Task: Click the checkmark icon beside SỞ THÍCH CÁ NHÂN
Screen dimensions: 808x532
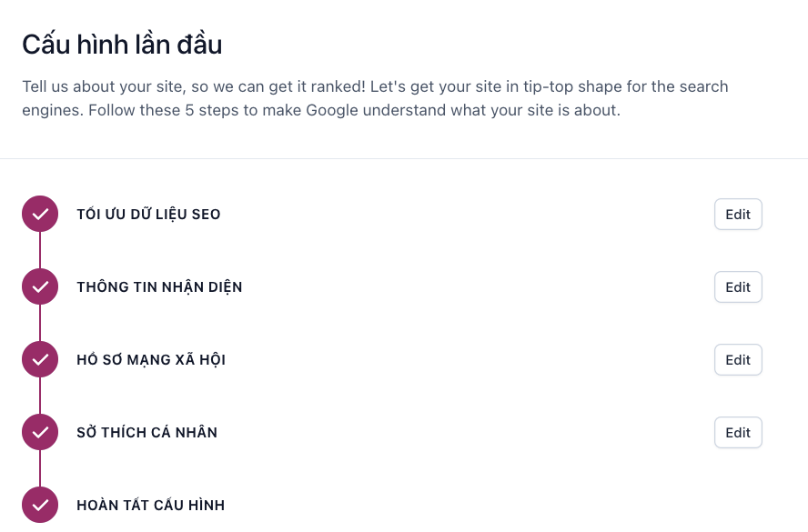Action: 39,432
